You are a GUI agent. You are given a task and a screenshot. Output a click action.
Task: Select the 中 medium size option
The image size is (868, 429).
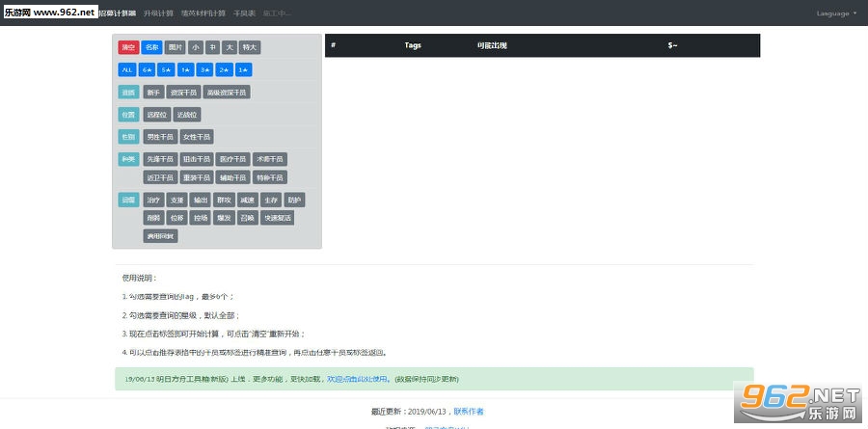[x=212, y=47]
